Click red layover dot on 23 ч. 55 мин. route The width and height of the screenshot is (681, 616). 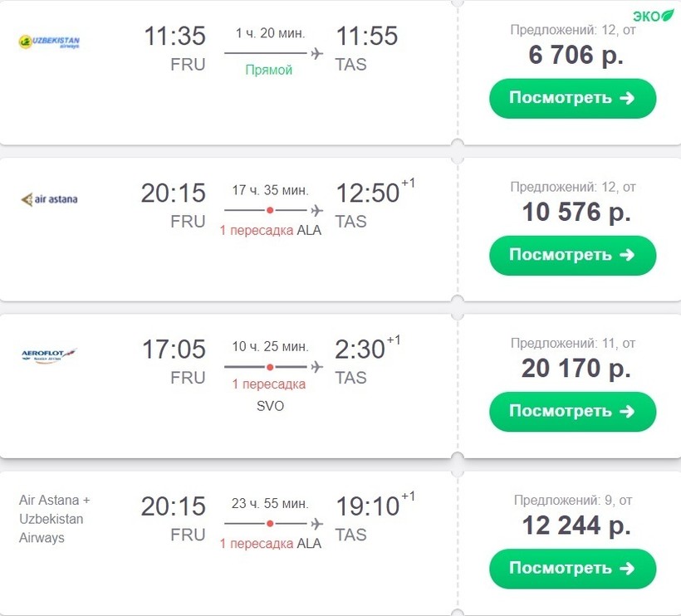[270, 524]
